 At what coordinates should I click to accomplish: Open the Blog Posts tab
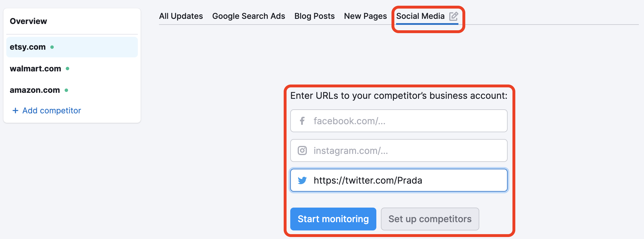click(x=315, y=16)
